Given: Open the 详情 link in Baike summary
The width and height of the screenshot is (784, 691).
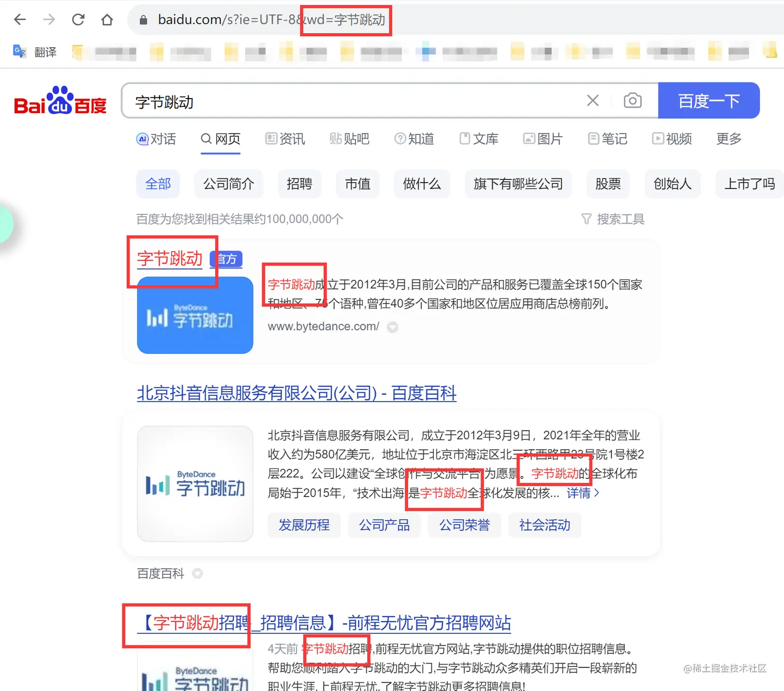Looking at the screenshot, I should [583, 493].
